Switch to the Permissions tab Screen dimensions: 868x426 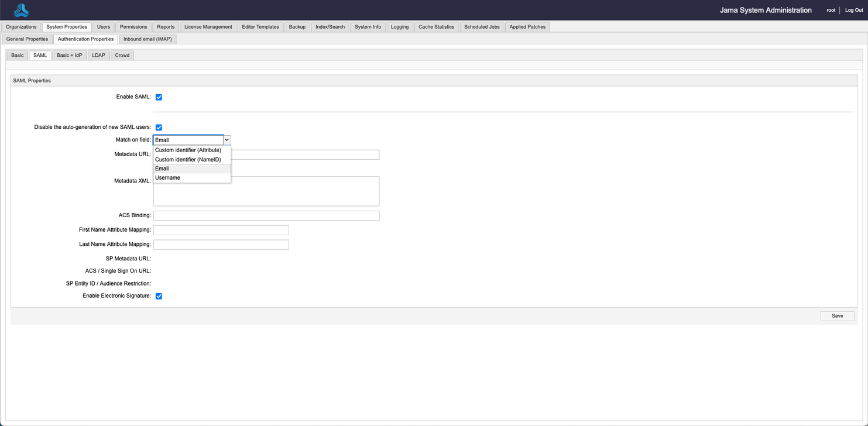click(133, 27)
